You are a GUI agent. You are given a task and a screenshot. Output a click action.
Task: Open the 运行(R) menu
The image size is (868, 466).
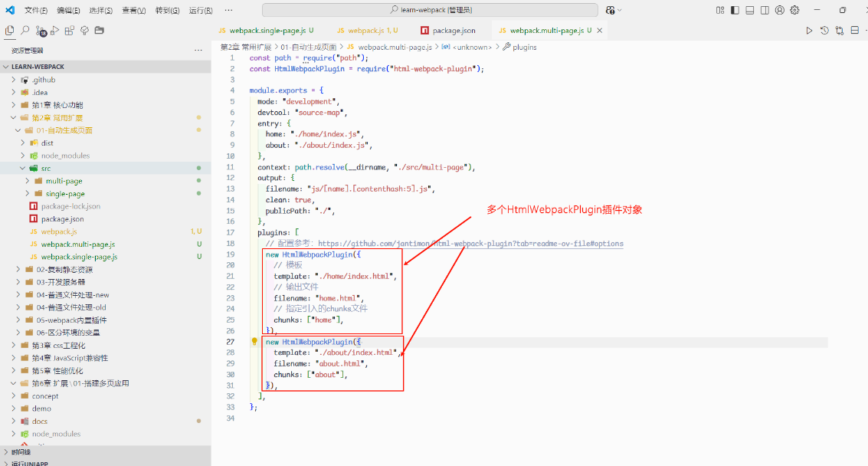[201, 11]
